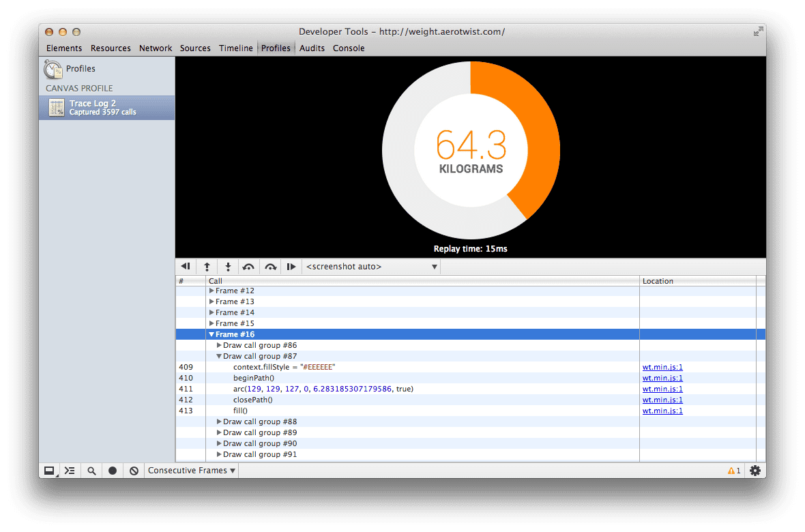This screenshot has width=805, height=532.
Task: Click the step-backward icon in the replay toolbar
Action: (185, 266)
